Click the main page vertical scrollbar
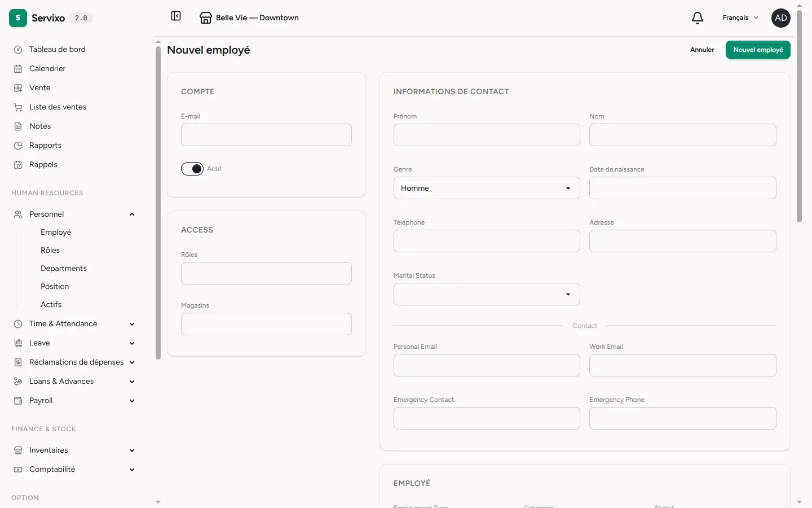 tap(799, 115)
